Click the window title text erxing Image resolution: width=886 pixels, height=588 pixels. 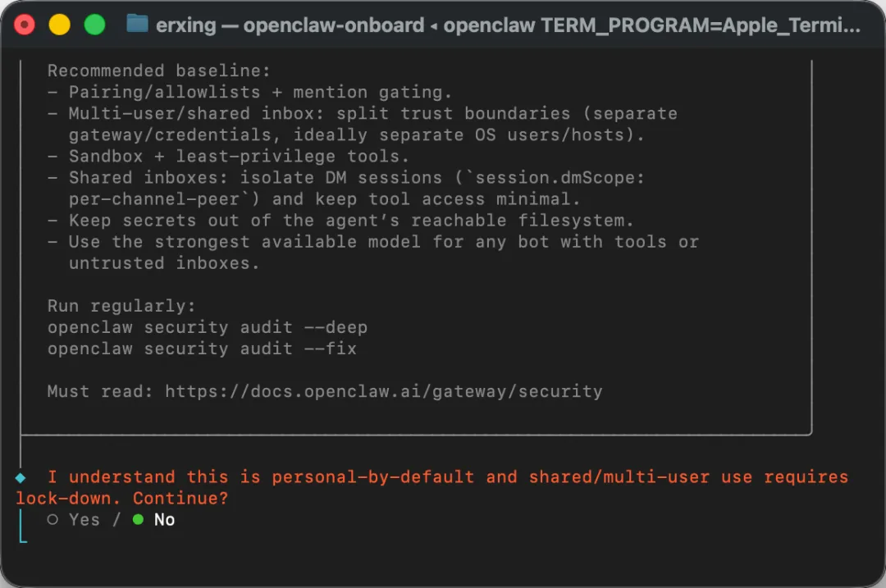[186, 25]
